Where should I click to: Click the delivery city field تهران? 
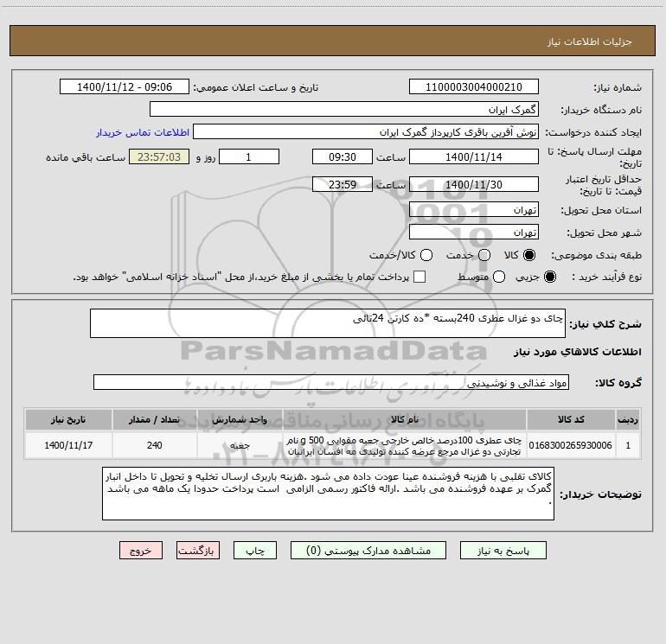pos(474,233)
